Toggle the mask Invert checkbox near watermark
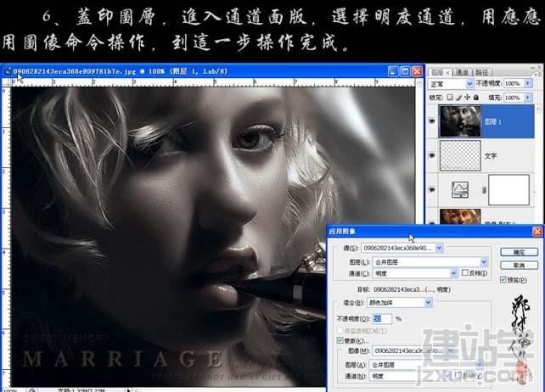Viewport: 545px width, 392px height. 458,375
